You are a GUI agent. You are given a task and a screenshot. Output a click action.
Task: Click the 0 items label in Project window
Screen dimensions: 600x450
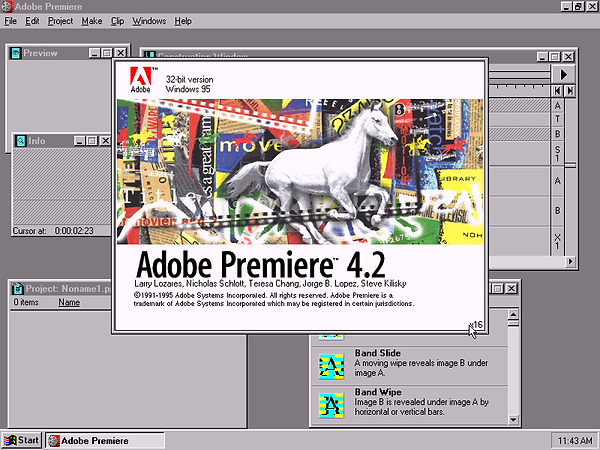pyautogui.click(x=26, y=302)
